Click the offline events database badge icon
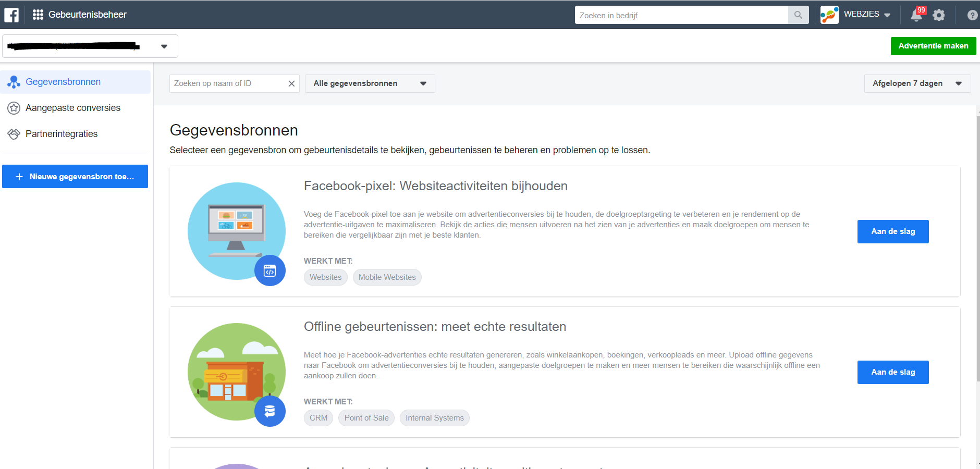This screenshot has width=980, height=469. [x=270, y=411]
